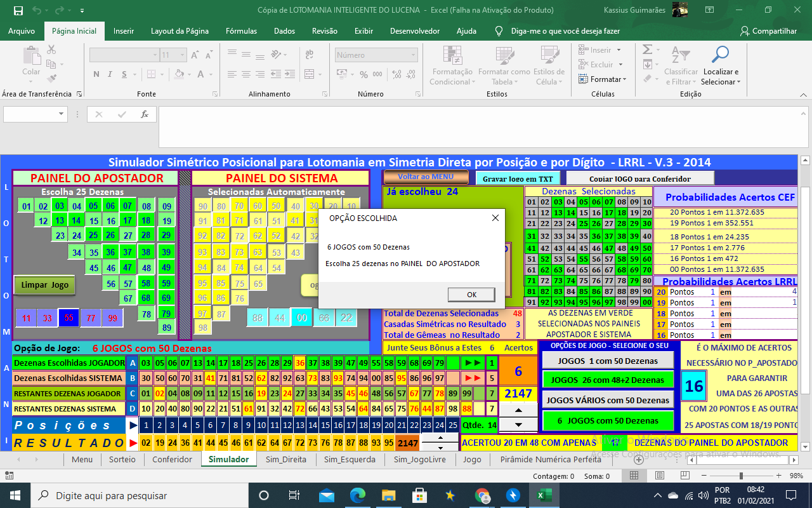The height and width of the screenshot is (508, 812).
Task: Open Chrome from the taskbar
Action: pyautogui.click(x=482, y=495)
